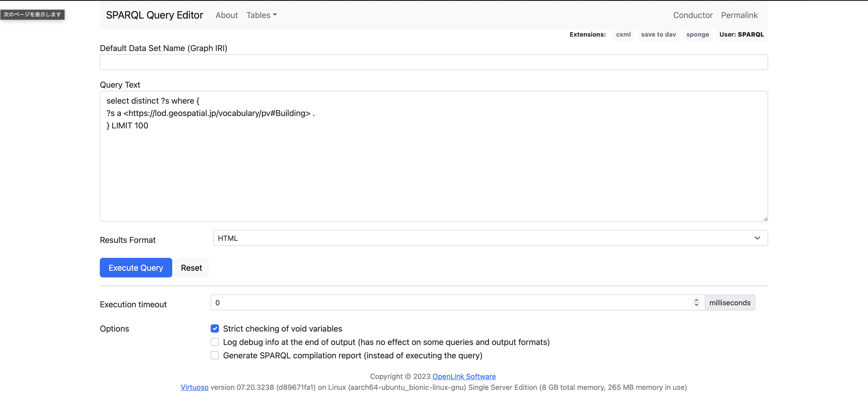Open the Tables dropdown menu
This screenshot has width=868, height=412.
261,15
